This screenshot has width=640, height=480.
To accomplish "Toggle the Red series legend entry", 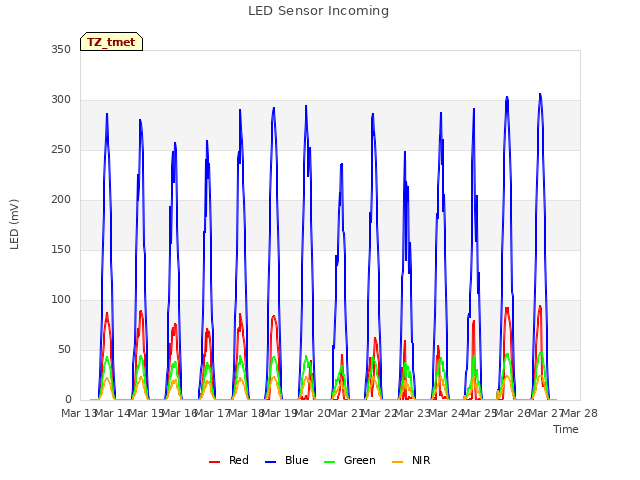I will click(x=229, y=460).
